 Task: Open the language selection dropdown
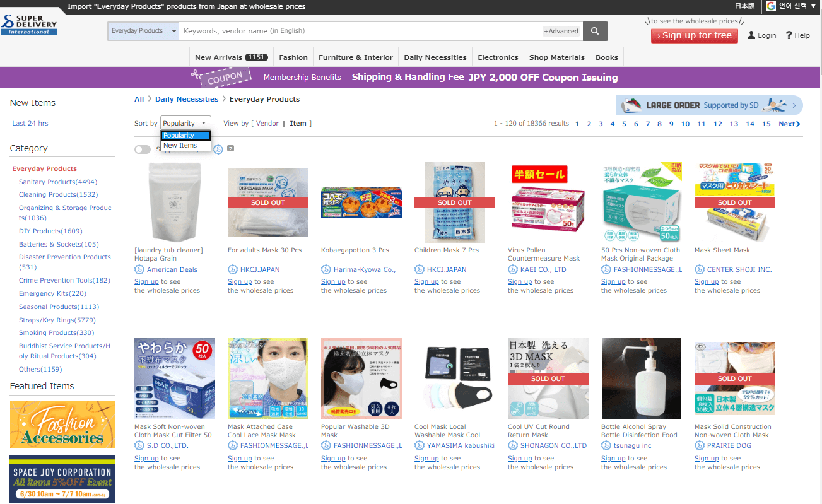tap(793, 6)
